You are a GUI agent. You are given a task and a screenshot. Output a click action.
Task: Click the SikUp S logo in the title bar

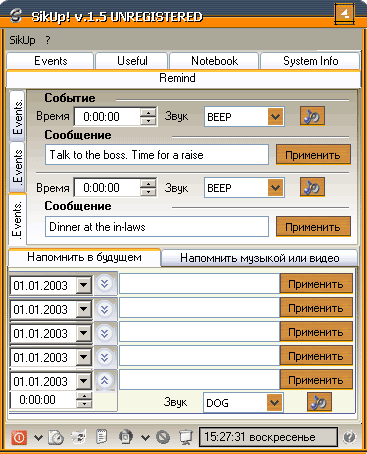[x=16, y=15]
